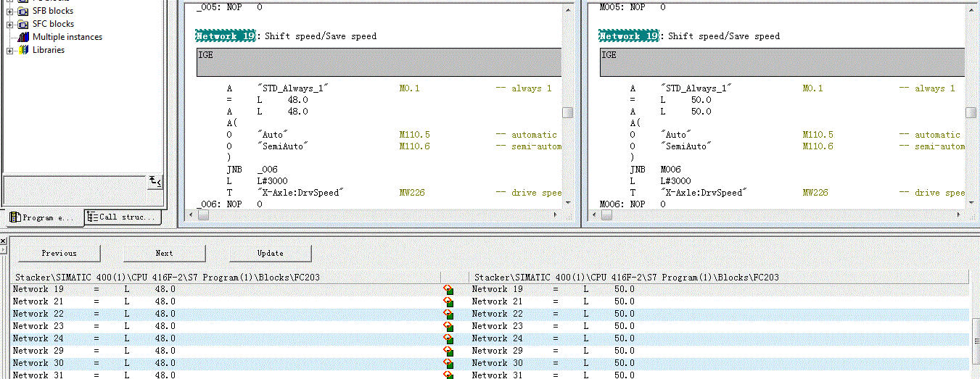Select the Network 21 row with value 48.0
The image size is (980, 379).
pos(226,302)
